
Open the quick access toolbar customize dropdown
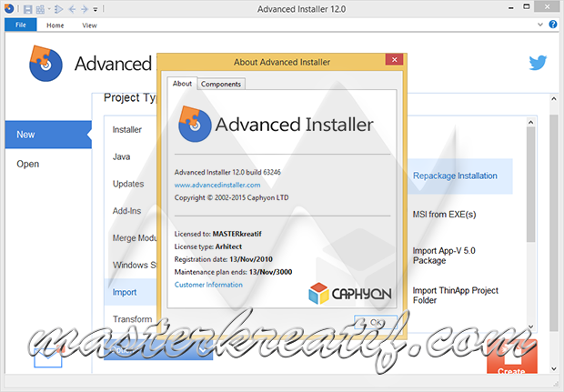coord(96,9)
